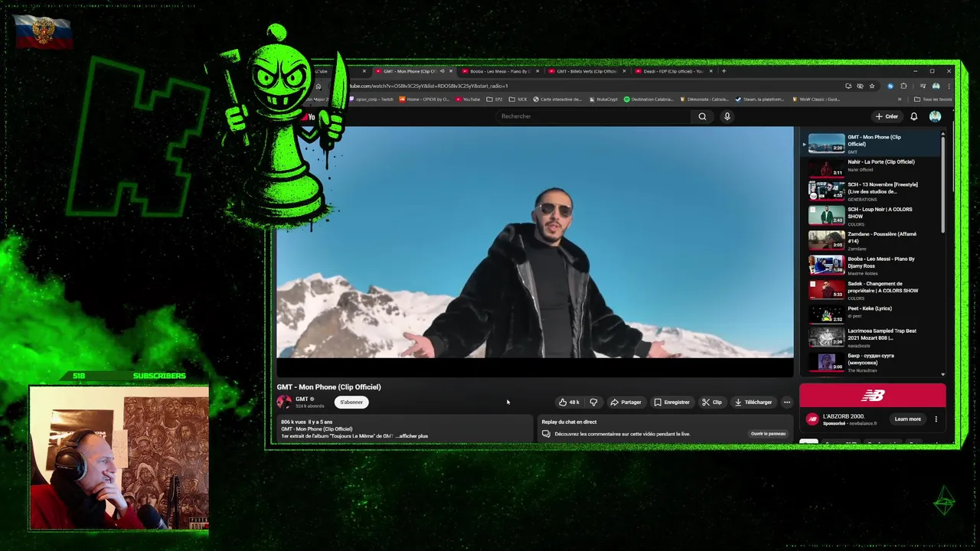This screenshot has height=551, width=980.
Task: Go home via the browser home icon
Action: click(x=318, y=86)
